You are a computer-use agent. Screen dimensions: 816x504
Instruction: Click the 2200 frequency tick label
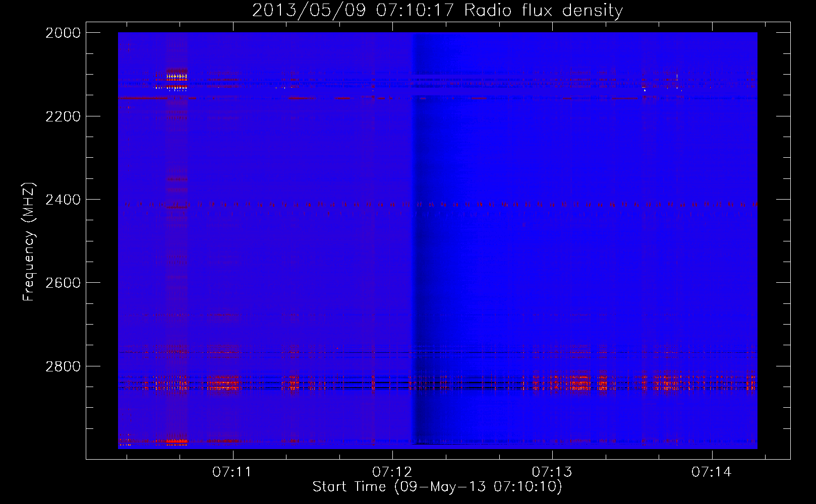pyautogui.click(x=63, y=116)
